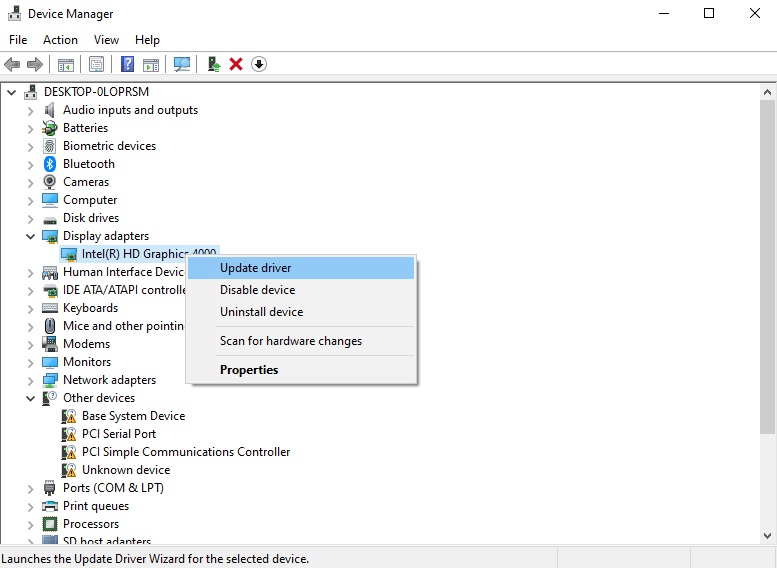Click the vertical scrollbar thumb
This screenshot has height=568, width=777.
pyautogui.click(x=767, y=268)
